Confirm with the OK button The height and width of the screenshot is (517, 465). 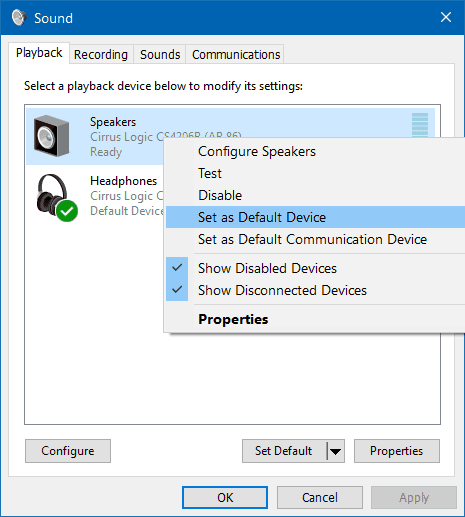click(225, 498)
